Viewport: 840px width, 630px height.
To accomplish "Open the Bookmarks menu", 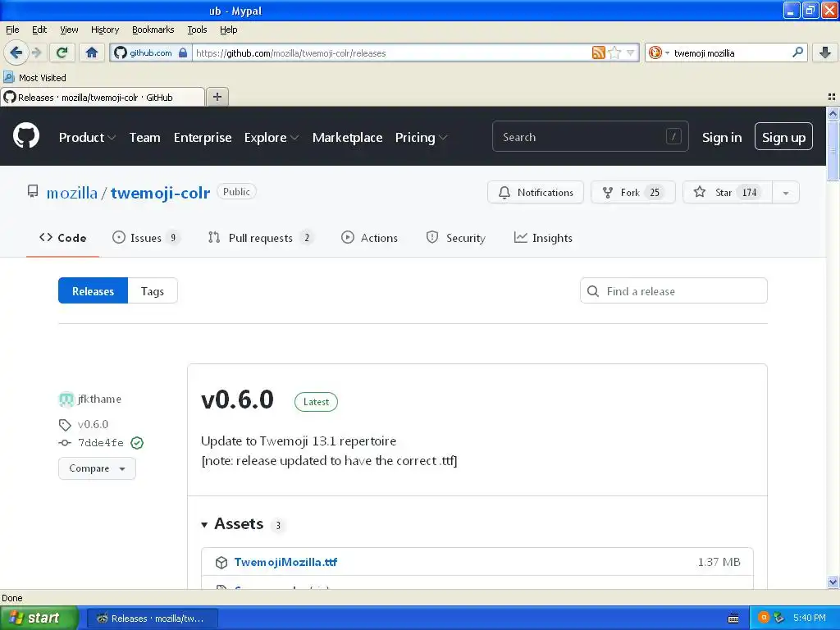I will click(x=153, y=30).
